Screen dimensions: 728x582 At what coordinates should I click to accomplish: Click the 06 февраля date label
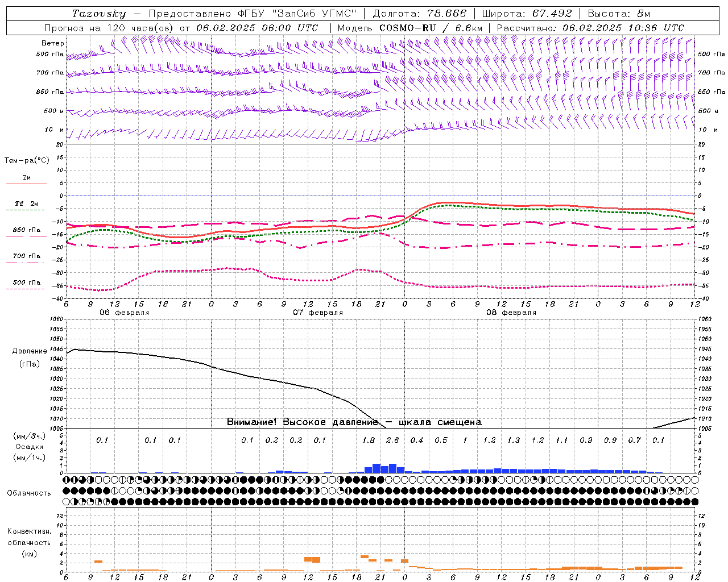[x=125, y=313]
